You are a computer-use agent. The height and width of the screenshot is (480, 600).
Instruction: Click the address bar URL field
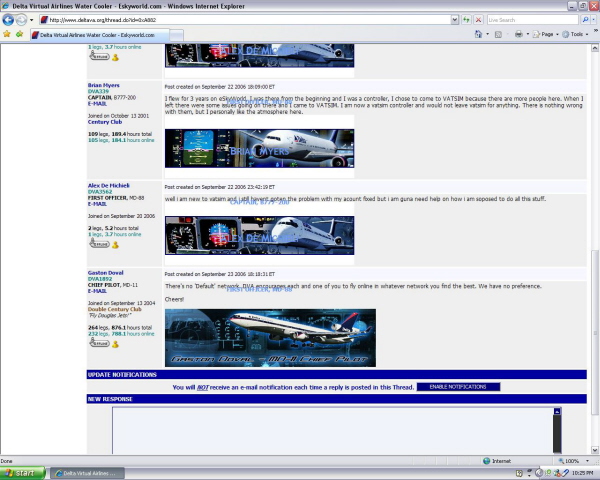(x=245, y=20)
